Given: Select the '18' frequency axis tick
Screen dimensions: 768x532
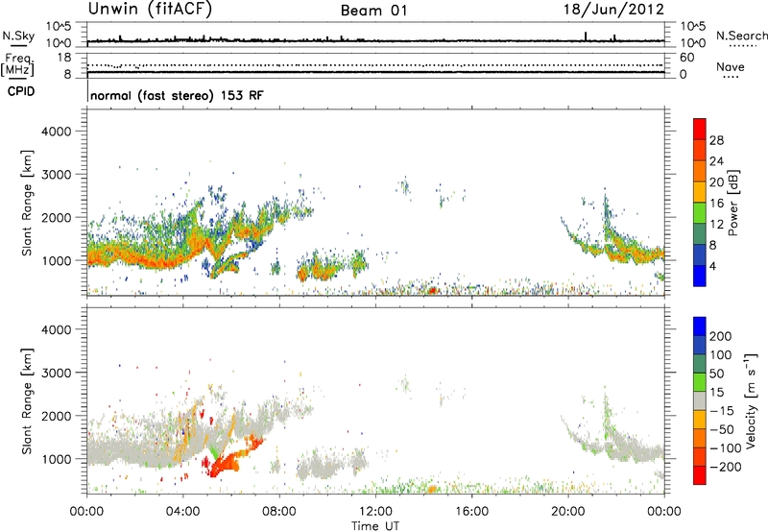Looking at the screenshot, I should pos(64,58).
